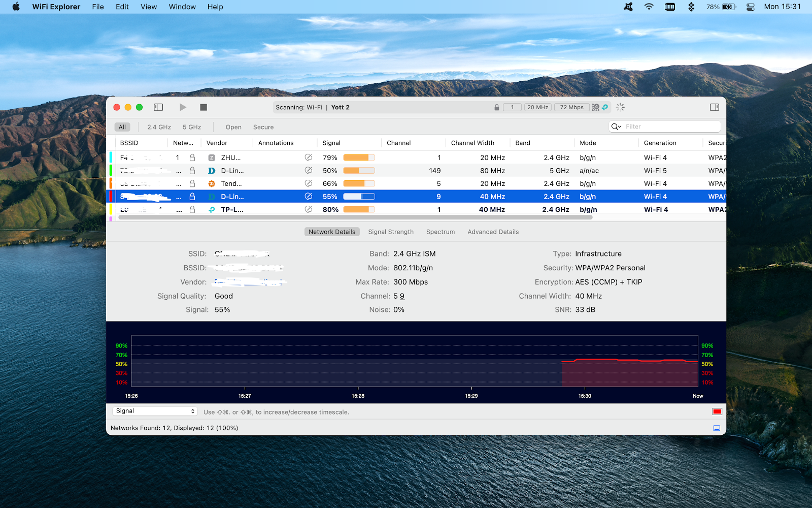Open the Wi-Fi status menu bar icon
Viewport: 812px width, 508px height.
pyautogui.click(x=649, y=7)
